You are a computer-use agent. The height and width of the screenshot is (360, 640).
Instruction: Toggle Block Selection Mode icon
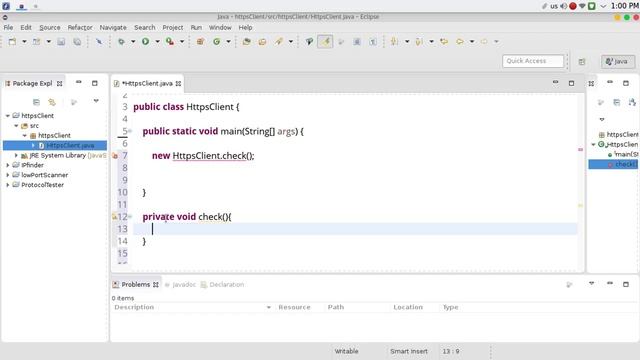[357, 42]
